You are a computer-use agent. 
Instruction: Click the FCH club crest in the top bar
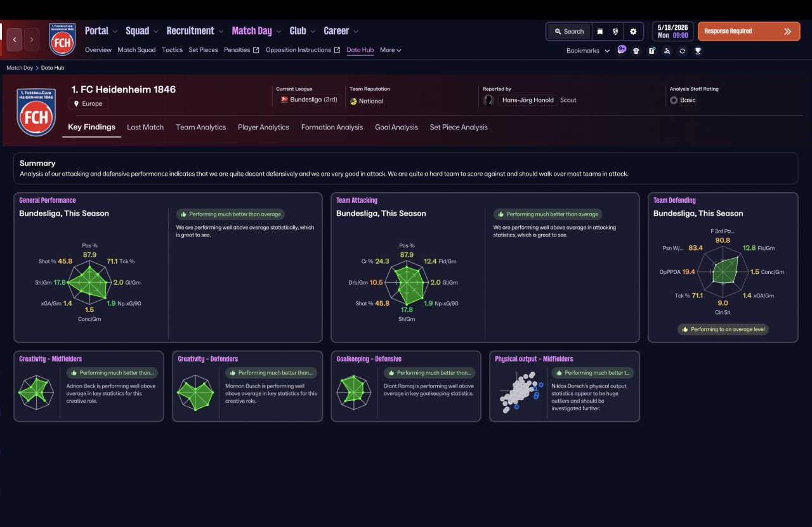coord(62,39)
